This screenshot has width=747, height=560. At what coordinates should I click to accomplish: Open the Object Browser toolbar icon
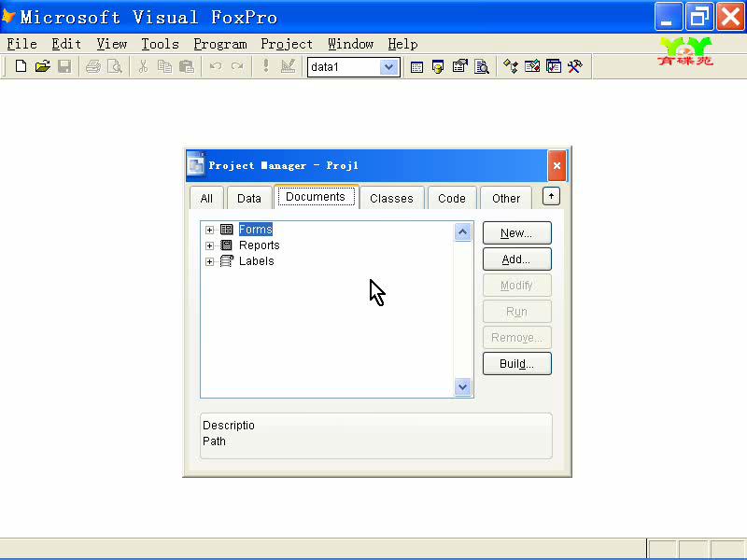[x=532, y=66]
